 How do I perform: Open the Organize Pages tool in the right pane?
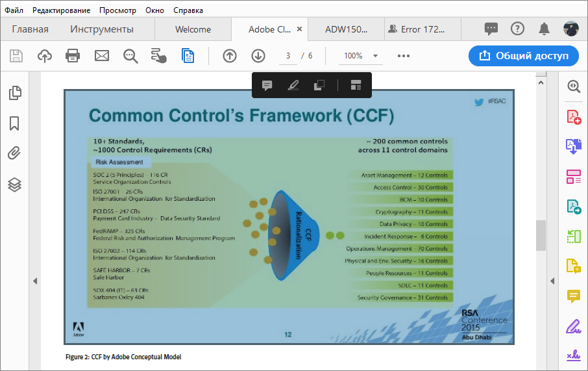(574, 177)
